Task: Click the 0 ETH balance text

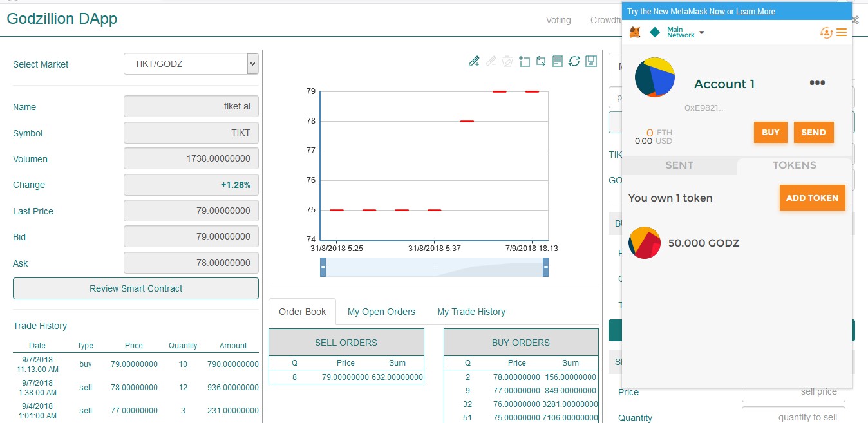Action: click(659, 133)
